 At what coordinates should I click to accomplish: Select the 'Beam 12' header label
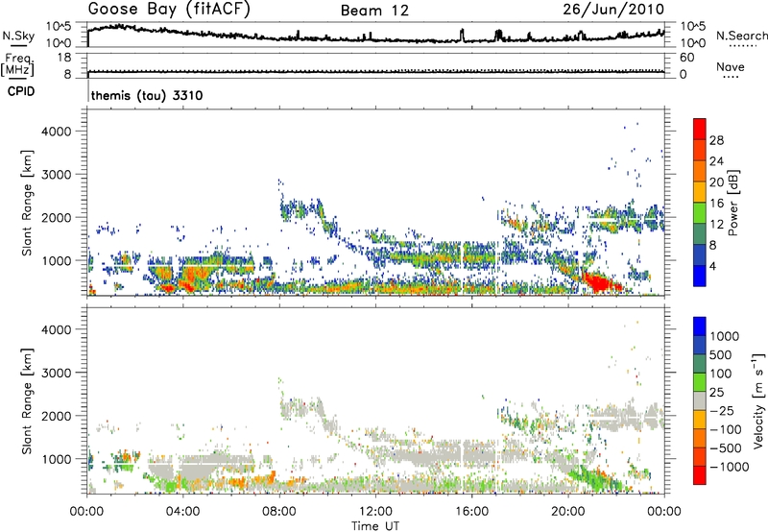coord(374,11)
